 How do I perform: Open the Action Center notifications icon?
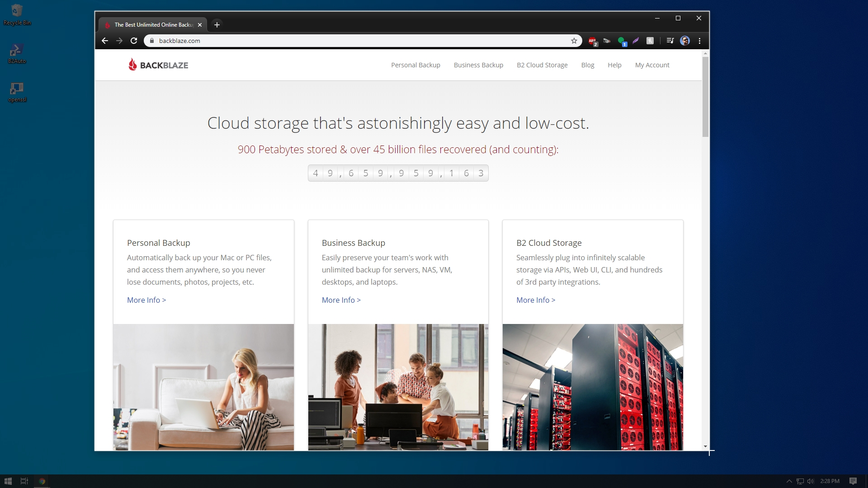[x=853, y=481]
